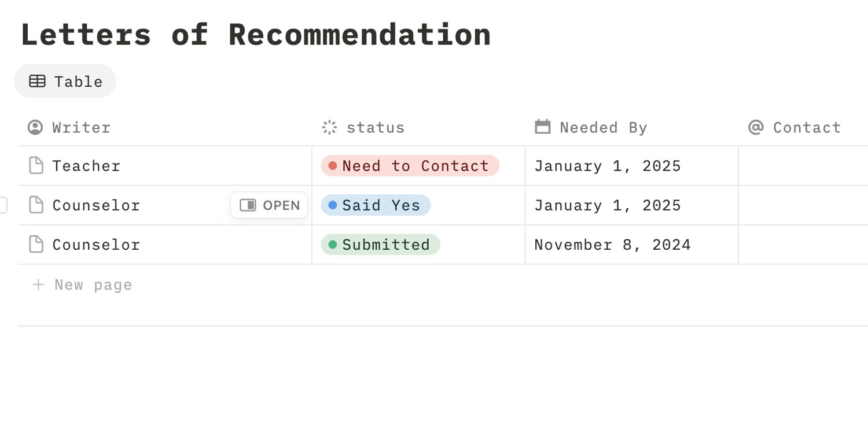Click the Teacher row page icon
This screenshot has width=868, height=425.
point(36,165)
